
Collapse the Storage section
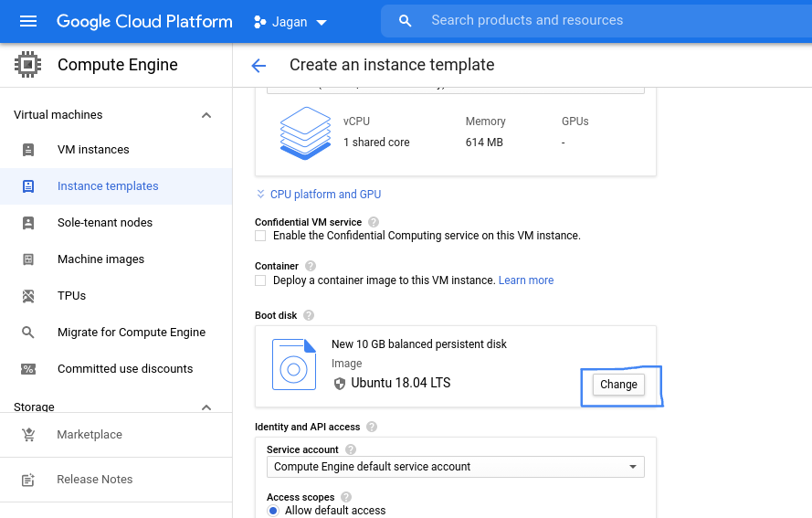pyautogui.click(x=206, y=407)
